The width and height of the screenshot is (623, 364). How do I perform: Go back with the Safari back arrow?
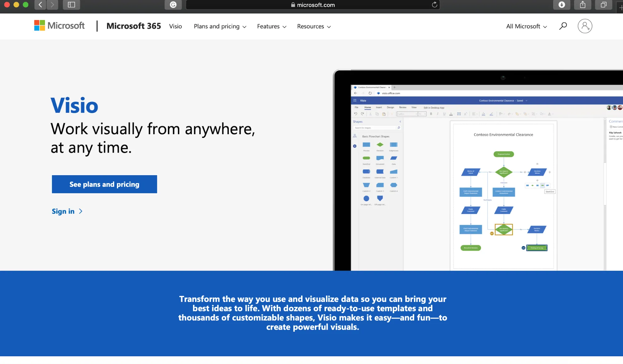coord(40,5)
